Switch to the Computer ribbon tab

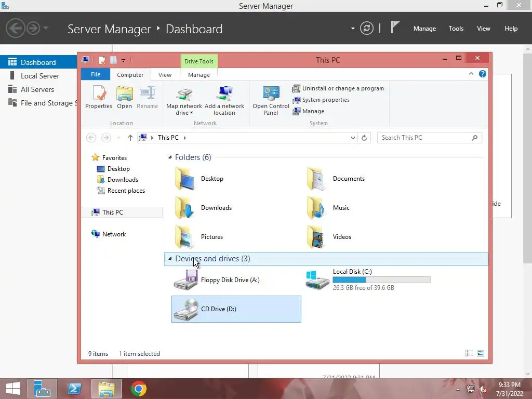tap(130, 75)
